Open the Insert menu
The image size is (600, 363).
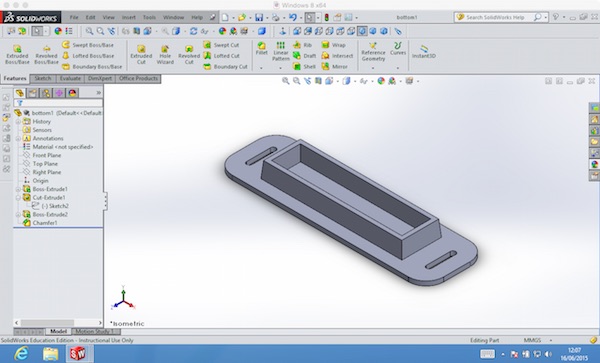129,17
